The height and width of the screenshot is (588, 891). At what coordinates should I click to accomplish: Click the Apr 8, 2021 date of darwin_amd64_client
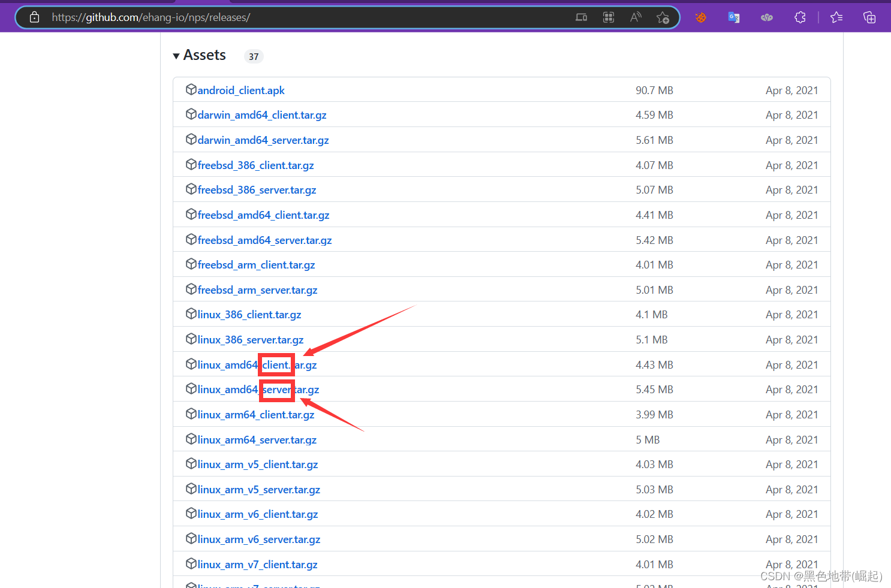[791, 115]
